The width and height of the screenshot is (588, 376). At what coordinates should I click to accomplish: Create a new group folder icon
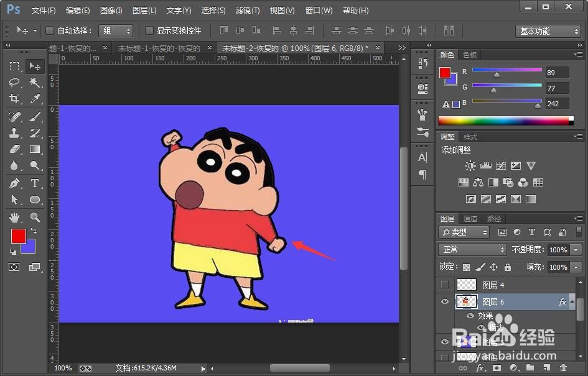[530, 368]
